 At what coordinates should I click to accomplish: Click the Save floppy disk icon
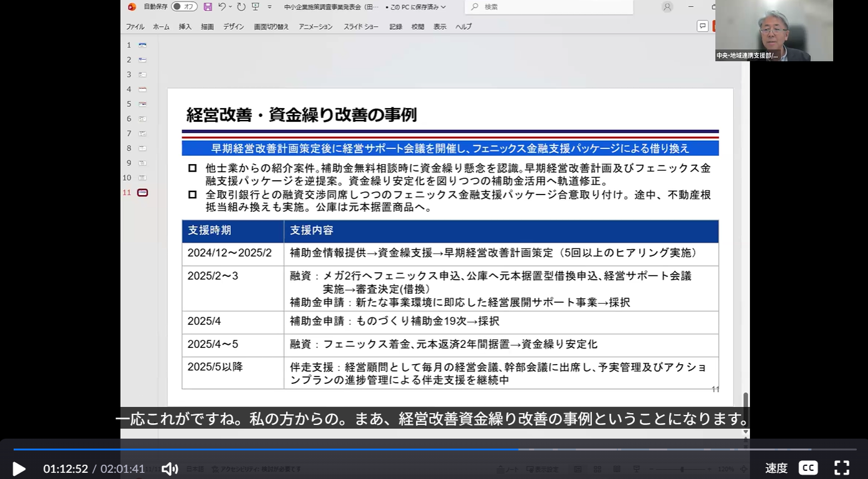pyautogui.click(x=208, y=7)
